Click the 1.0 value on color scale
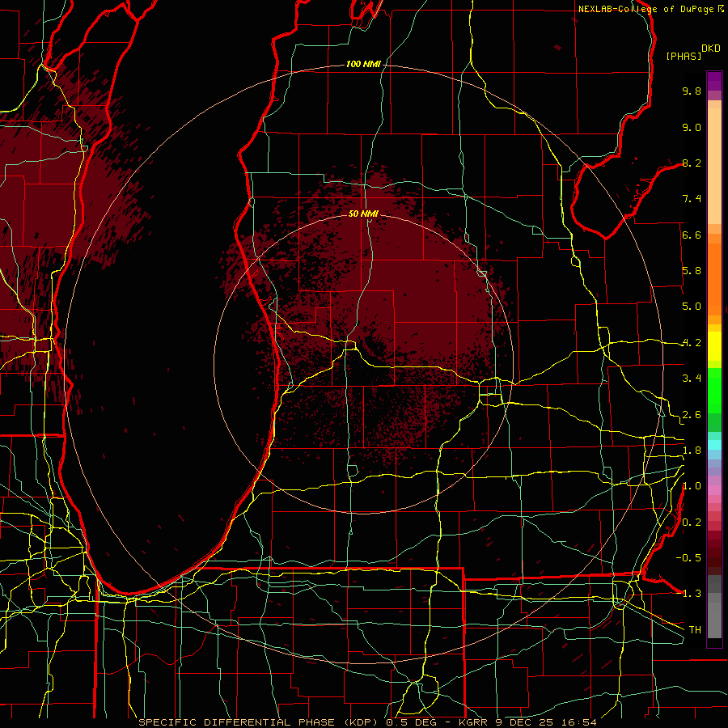728x728 pixels. tap(692, 486)
